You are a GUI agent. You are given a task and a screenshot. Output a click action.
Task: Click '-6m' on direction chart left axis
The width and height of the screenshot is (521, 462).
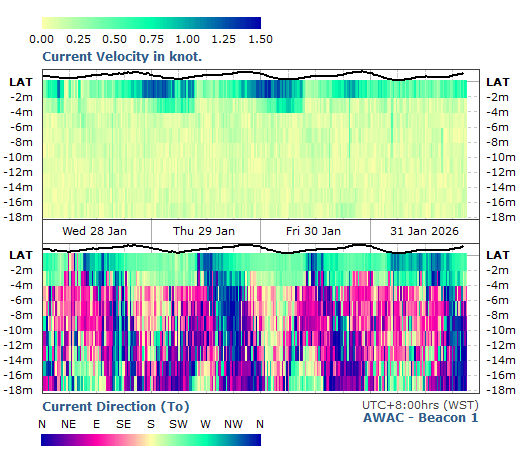pyautogui.click(x=22, y=300)
